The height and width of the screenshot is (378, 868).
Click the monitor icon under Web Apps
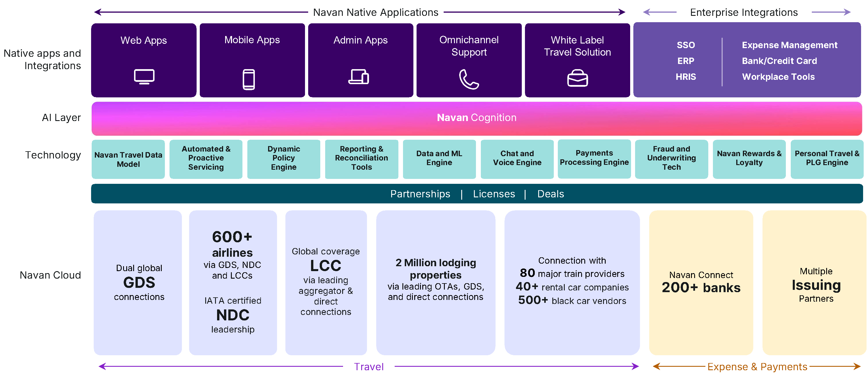point(144,77)
